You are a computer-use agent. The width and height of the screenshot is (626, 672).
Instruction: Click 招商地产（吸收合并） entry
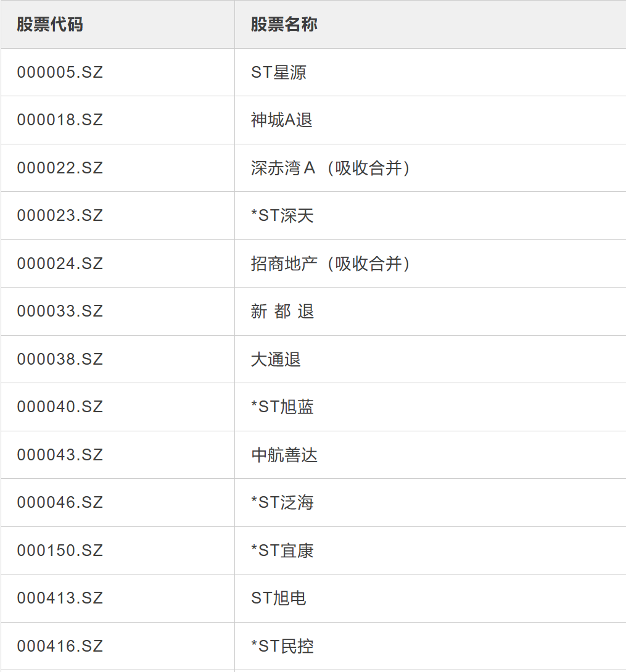click(x=331, y=263)
